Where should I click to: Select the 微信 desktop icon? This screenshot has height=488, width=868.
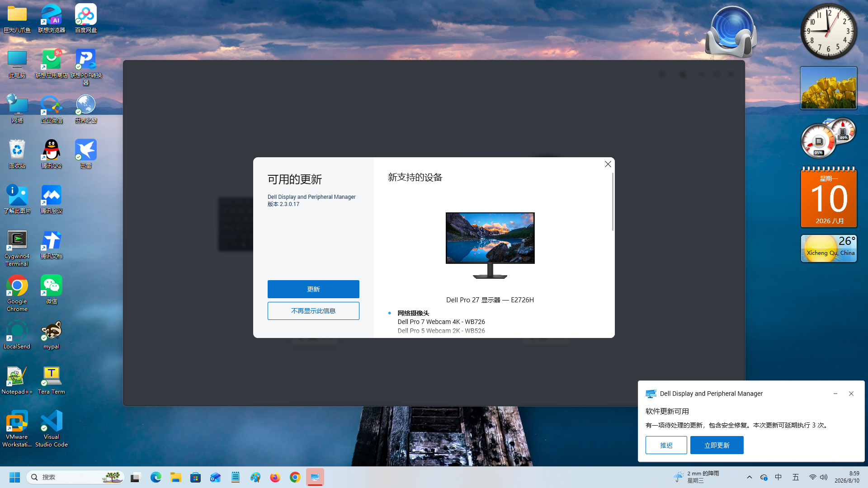point(52,290)
